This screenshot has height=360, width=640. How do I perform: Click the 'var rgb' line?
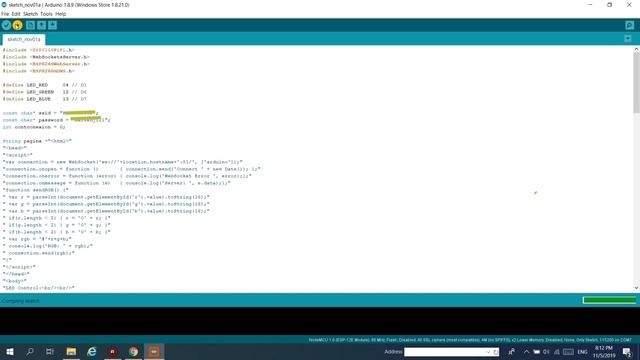coord(37,239)
